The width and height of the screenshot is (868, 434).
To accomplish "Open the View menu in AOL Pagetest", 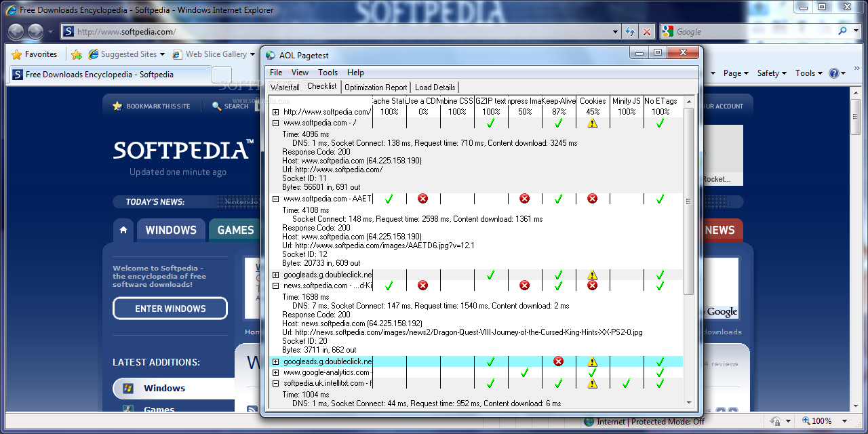I will [x=300, y=73].
